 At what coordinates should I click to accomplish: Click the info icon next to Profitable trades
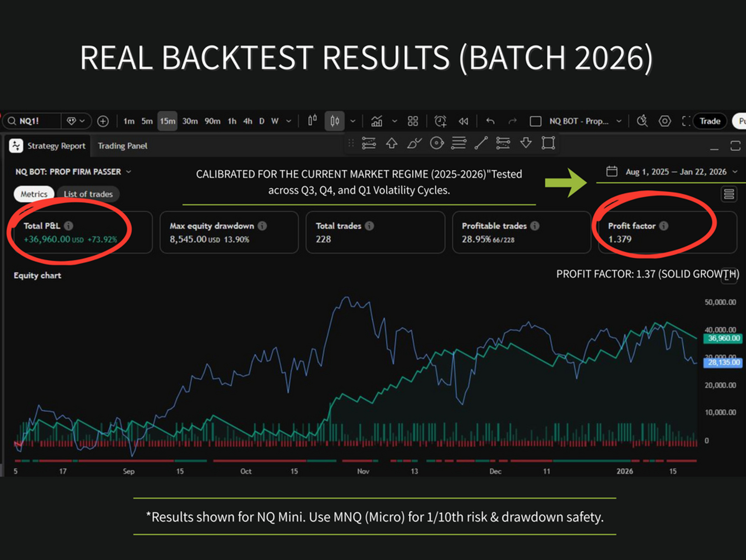(535, 226)
